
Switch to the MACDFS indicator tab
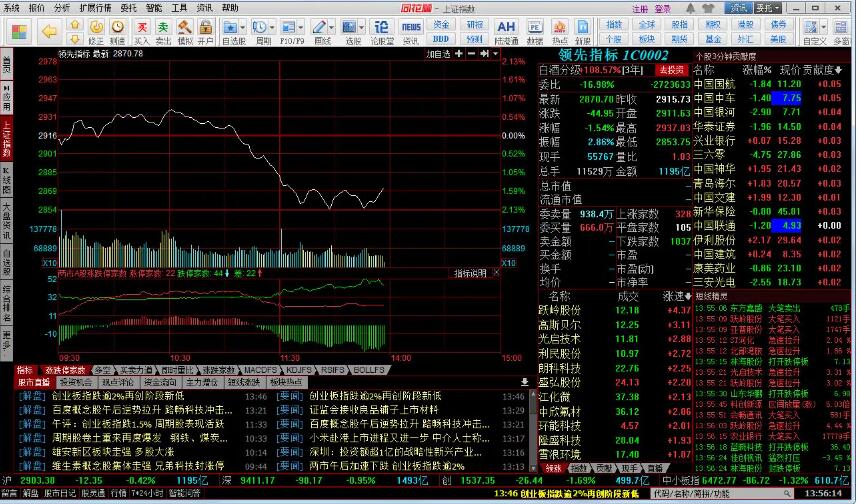click(259, 369)
